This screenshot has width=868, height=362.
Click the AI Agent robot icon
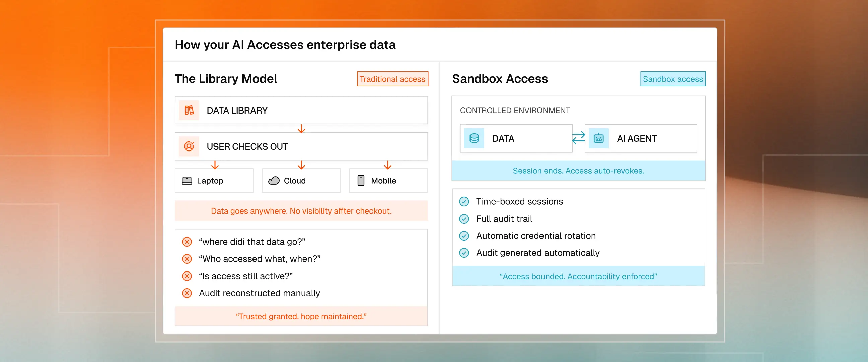598,138
